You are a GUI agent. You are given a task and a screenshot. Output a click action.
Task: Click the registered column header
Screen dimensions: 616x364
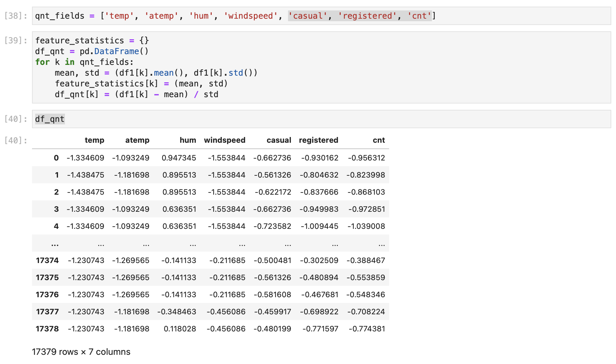[318, 140]
